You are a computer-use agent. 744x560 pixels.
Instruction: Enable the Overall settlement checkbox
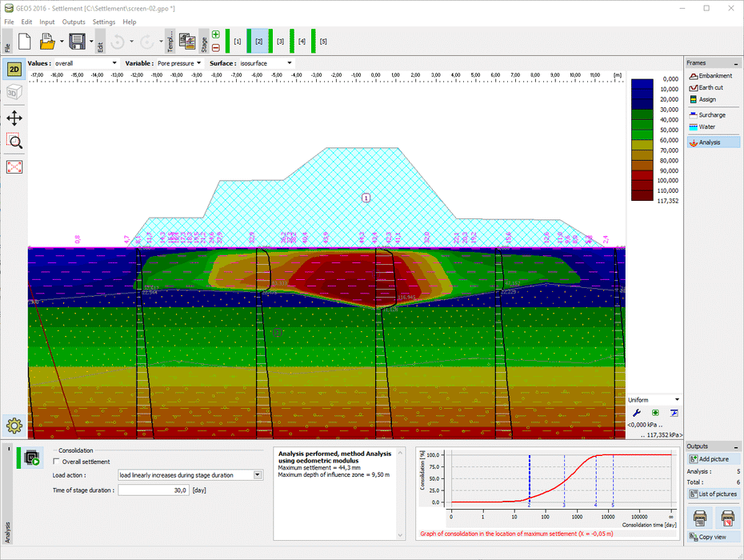click(x=56, y=462)
